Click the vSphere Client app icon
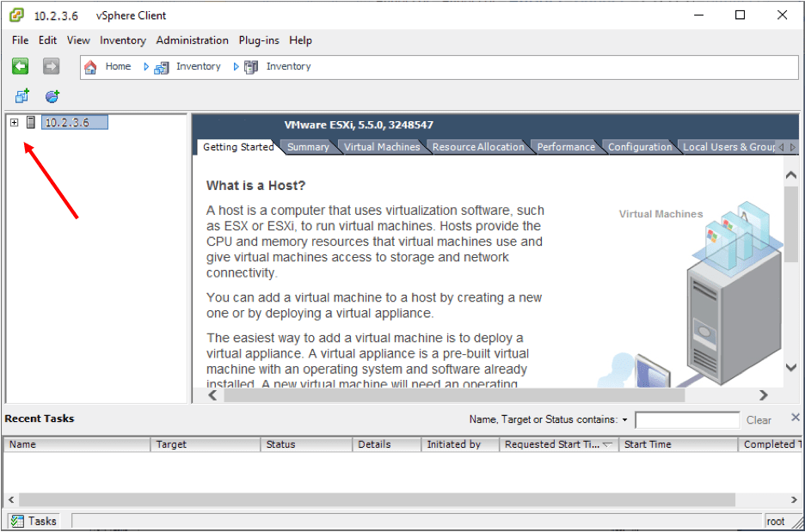The width and height of the screenshot is (805, 532). click(x=16, y=15)
